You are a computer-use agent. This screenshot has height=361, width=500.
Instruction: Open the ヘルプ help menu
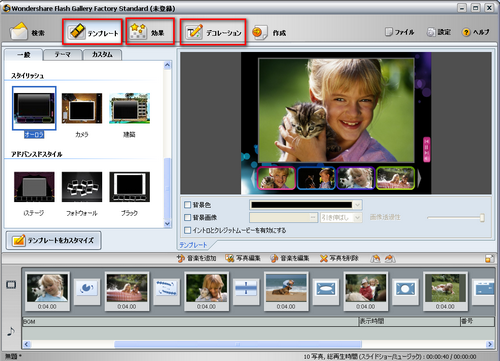[476, 32]
